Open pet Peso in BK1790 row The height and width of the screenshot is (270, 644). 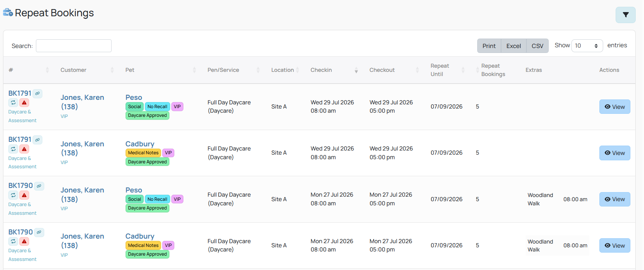(134, 190)
